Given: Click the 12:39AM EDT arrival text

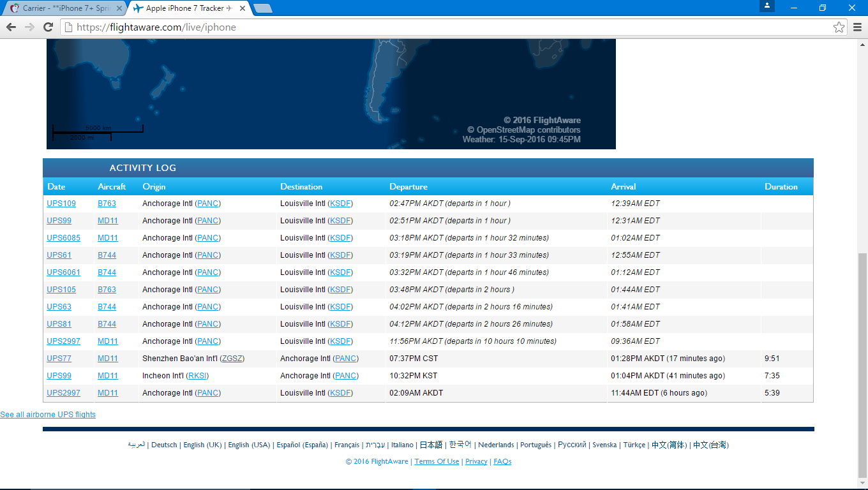Looking at the screenshot, I should pyautogui.click(x=635, y=204).
